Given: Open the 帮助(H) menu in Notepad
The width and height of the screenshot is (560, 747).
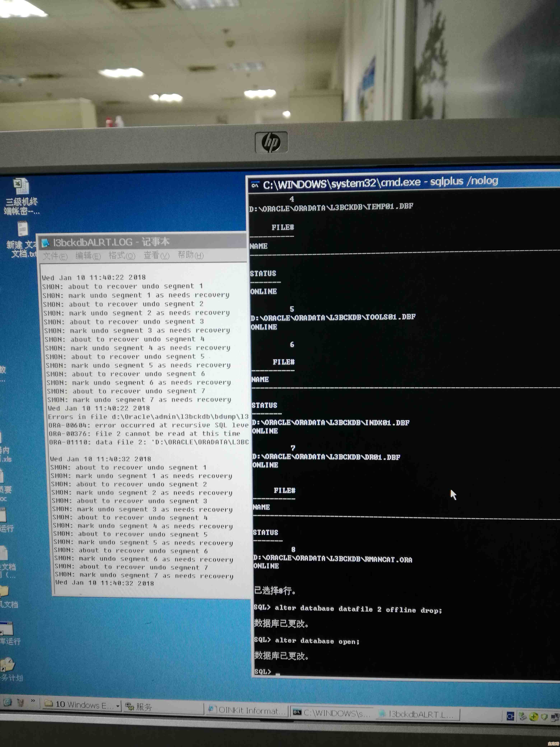Looking at the screenshot, I should [x=190, y=255].
